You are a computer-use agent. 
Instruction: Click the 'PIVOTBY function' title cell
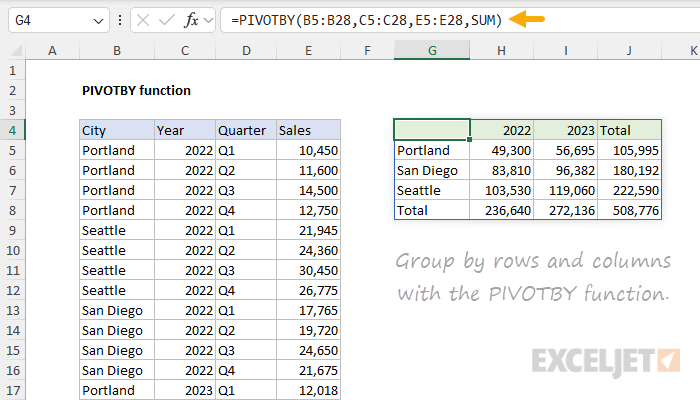click(x=136, y=91)
